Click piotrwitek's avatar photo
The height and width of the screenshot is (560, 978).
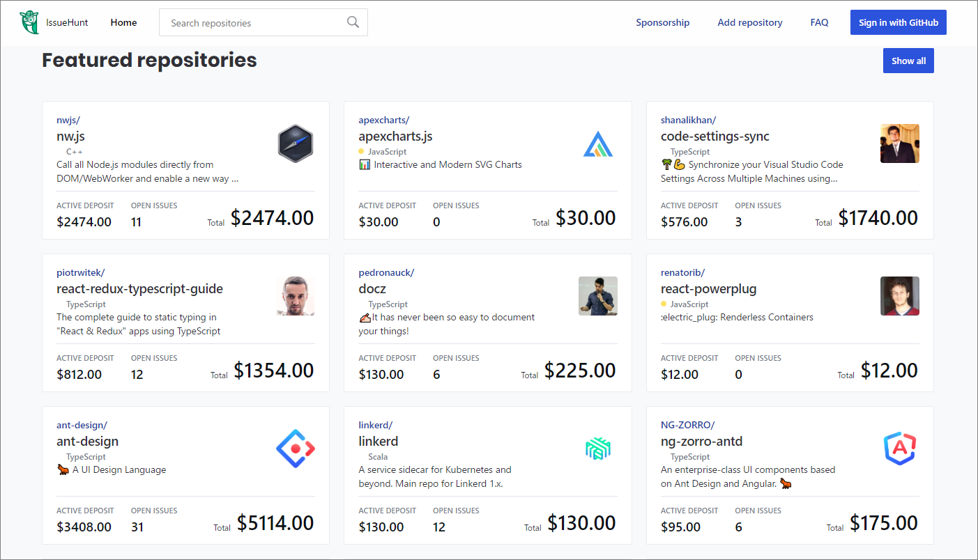tap(296, 296)
